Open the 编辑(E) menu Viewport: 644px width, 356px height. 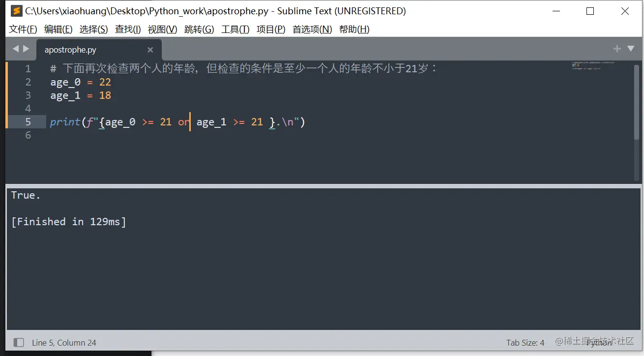pyautogui.click(x=59, y=30)
